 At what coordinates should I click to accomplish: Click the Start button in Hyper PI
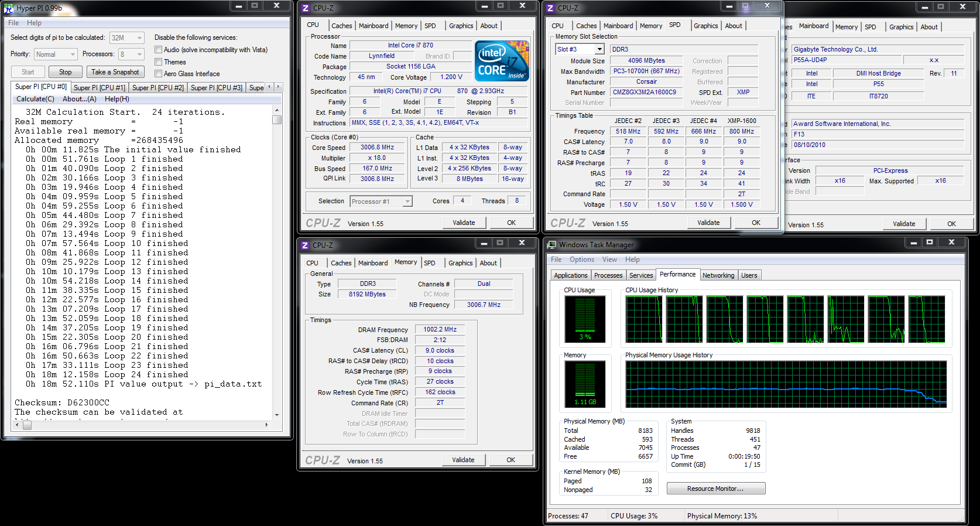click(28, 72)
